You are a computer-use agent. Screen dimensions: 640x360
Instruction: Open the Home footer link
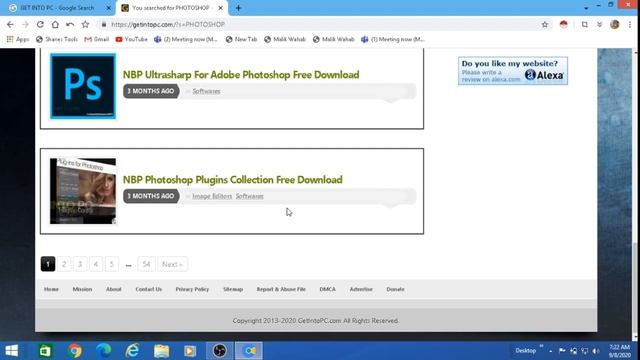tap(51, 289)
